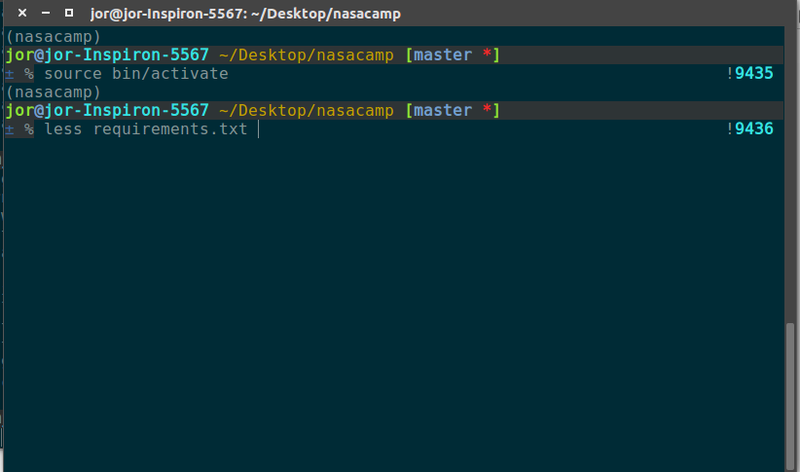
Task: Click the red asterisk in the first prompt
Action: pos(485,55)
